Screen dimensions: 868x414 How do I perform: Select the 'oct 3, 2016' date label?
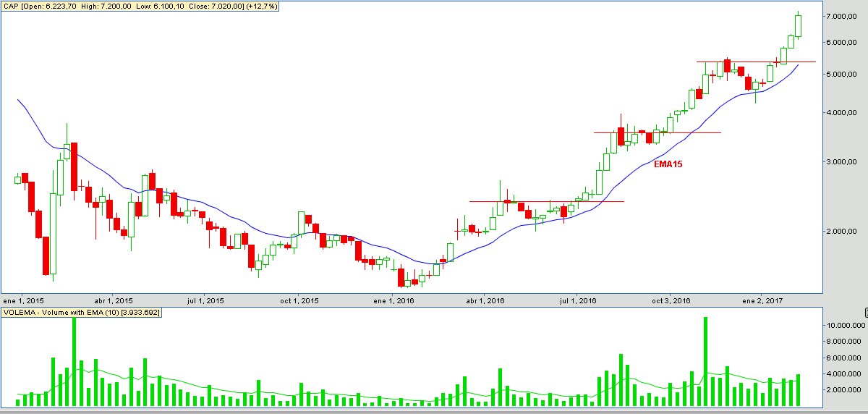(670, 300)
